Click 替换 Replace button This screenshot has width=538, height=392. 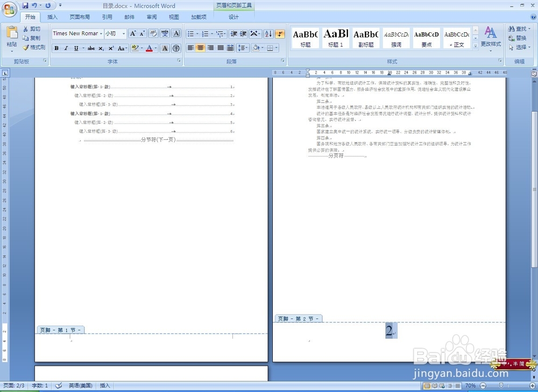517,38
